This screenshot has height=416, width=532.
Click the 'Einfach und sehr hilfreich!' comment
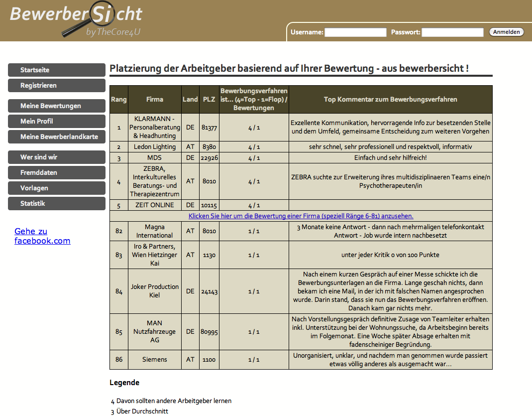point(391,157)
